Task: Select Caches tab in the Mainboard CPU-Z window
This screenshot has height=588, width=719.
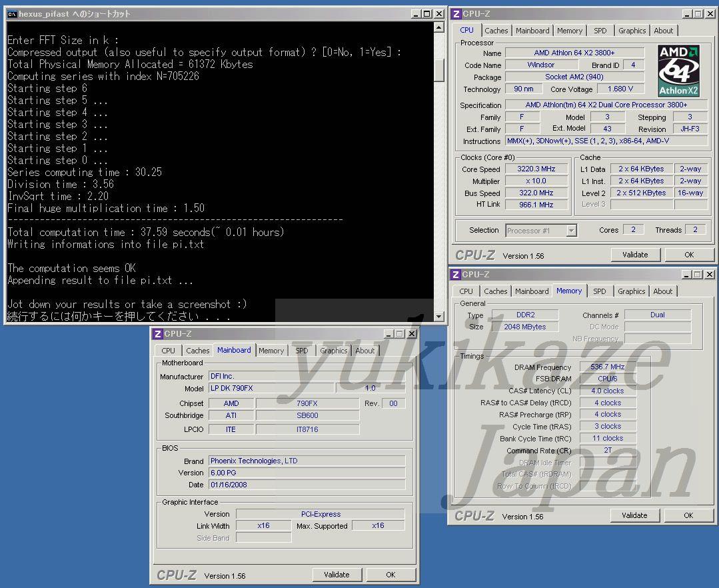Action: coord(198,351)
